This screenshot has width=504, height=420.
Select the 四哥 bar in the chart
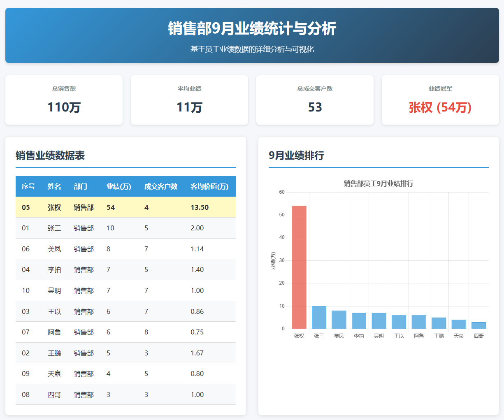[478, 325]
